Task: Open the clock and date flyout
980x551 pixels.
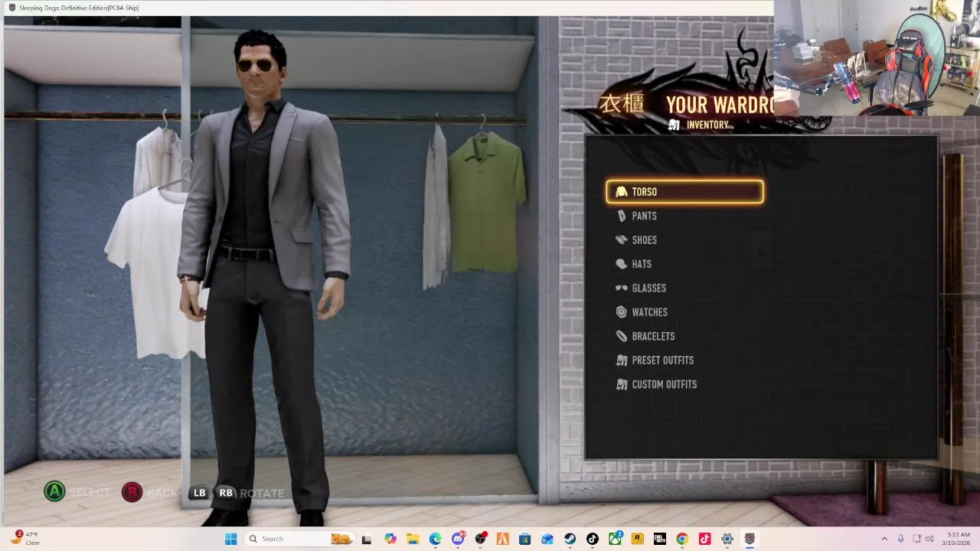Action: 957,539
